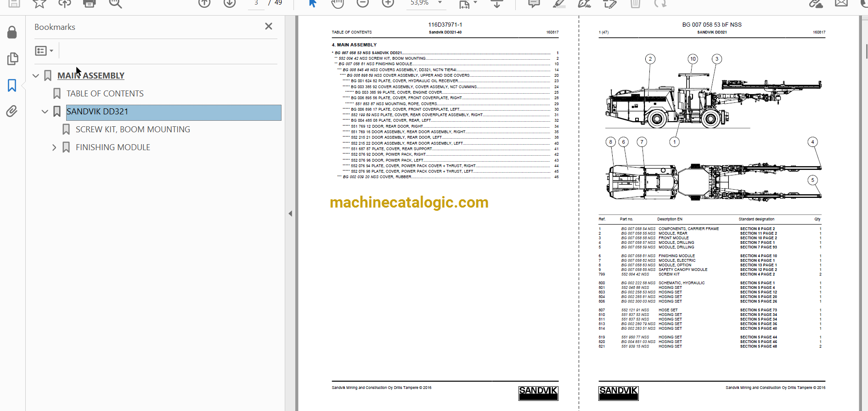Go to next page with the down arrow
This screenshot has height=411, width=868.
pyautogui.click(x=230, y=3)
